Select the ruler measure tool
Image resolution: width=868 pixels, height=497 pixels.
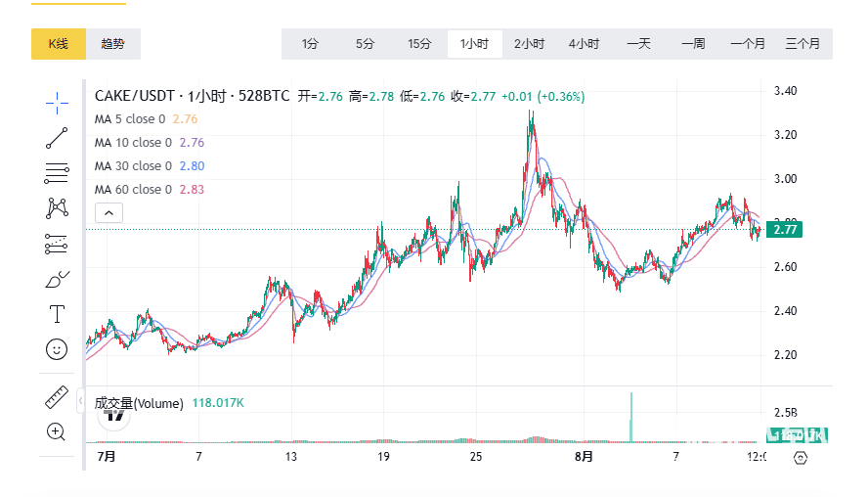click(57, 398)
